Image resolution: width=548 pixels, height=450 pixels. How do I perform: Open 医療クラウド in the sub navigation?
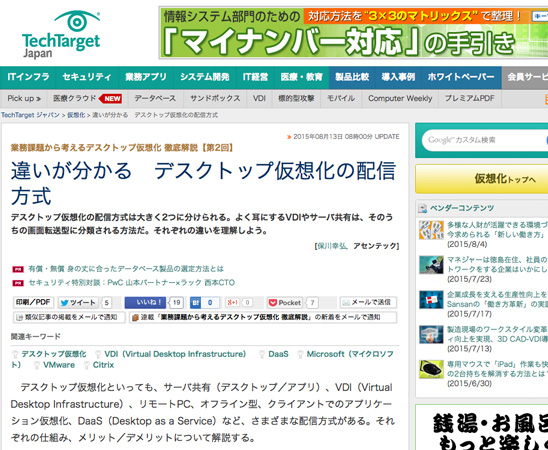pyautogui.click(x=74, y=99)
